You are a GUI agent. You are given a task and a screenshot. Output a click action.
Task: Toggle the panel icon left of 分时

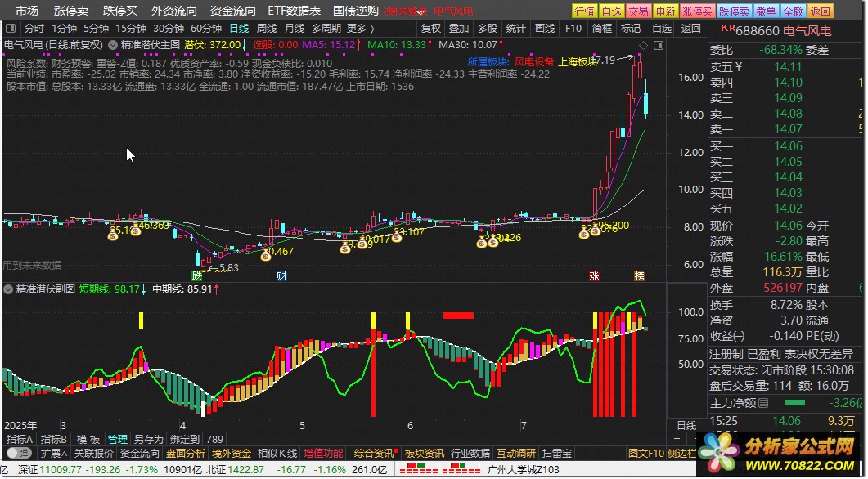pos(11,29)
